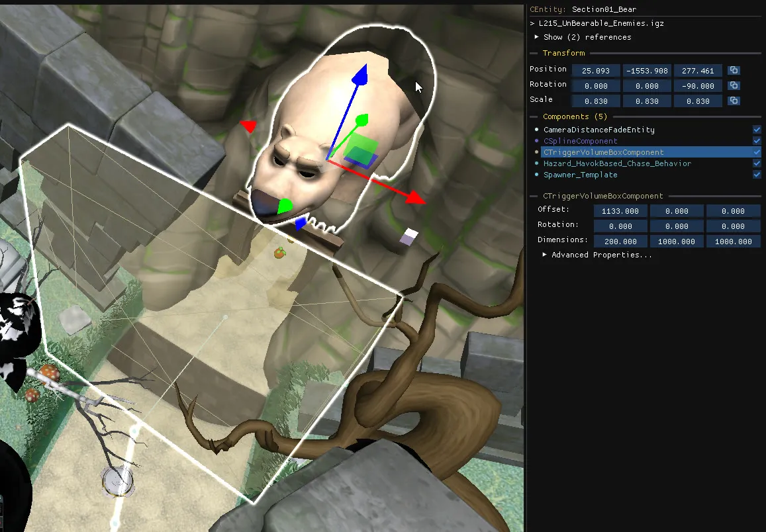Select the small lavender cube in the viewport
Viewport: 766px width, 532px height.
coord(409,237)
